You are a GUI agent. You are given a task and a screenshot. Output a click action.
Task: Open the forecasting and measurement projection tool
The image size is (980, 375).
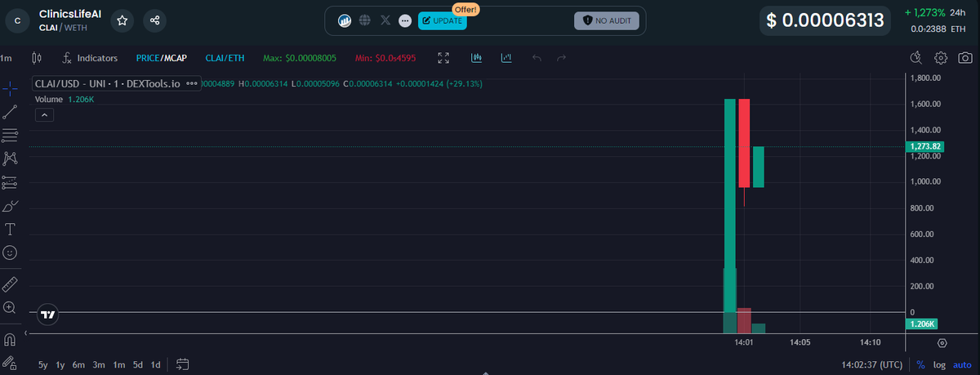(x=10, y=182)
